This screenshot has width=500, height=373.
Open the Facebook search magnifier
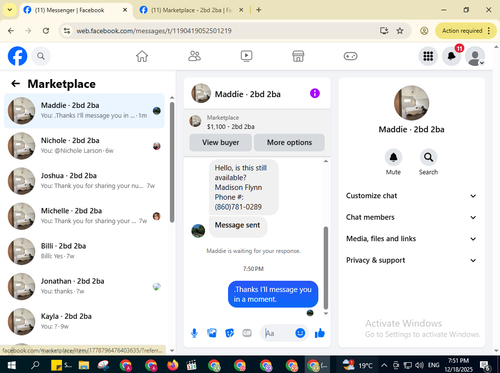41,56
